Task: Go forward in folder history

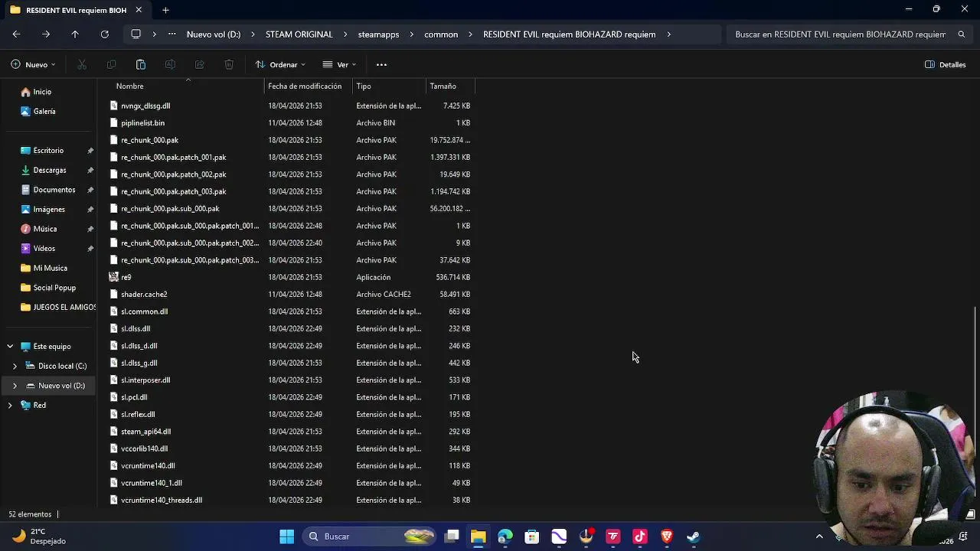Action: coord(46,34)
